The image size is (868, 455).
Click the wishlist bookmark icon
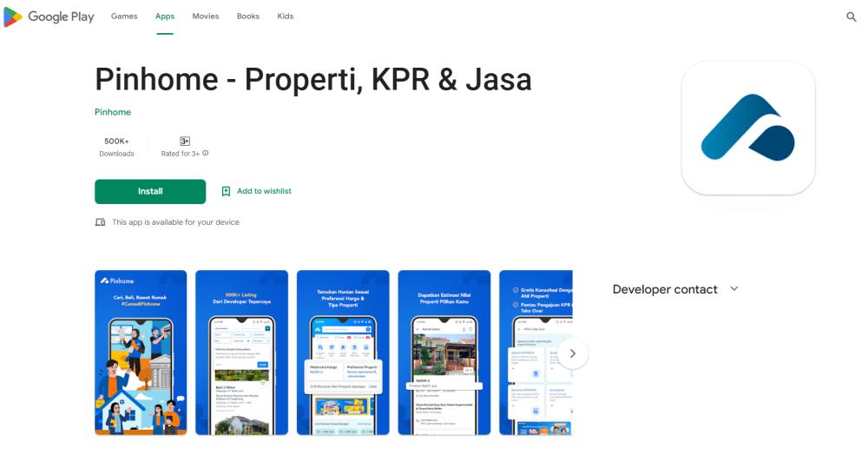(226, 192)
